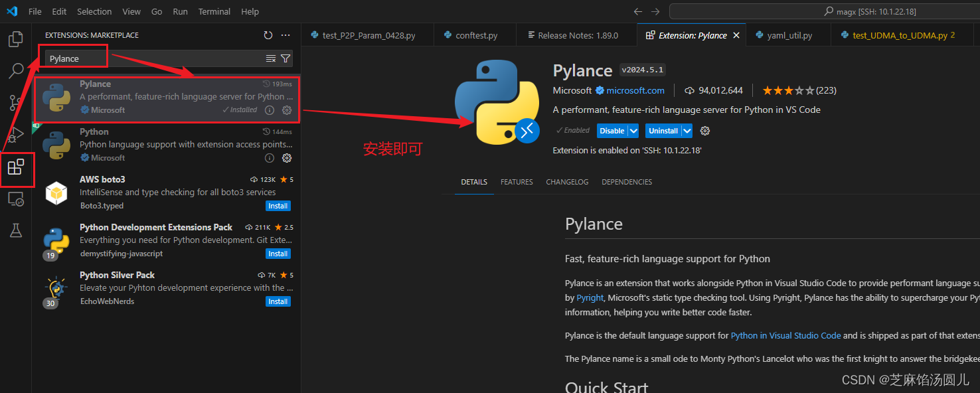The image size is (980, 393).
Task: Click the VS Code logo icon
Action: point(12,11)
